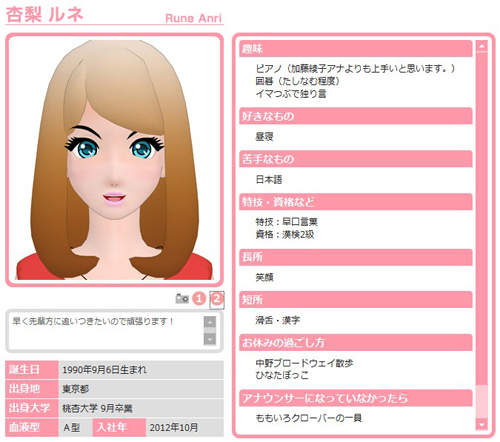Click the Rune Anri romanized name
This screenshot has width=500, height=442.
[x=193, y=18]
